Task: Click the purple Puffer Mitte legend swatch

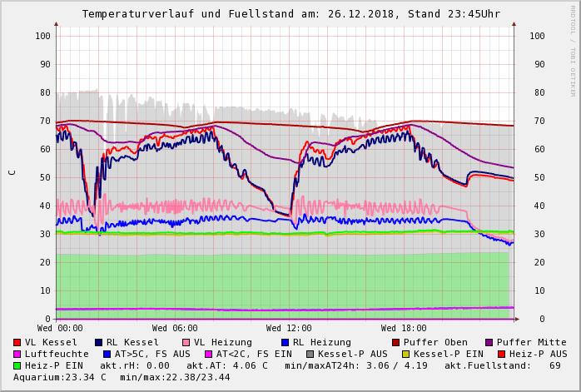Action: pos(489,342)
